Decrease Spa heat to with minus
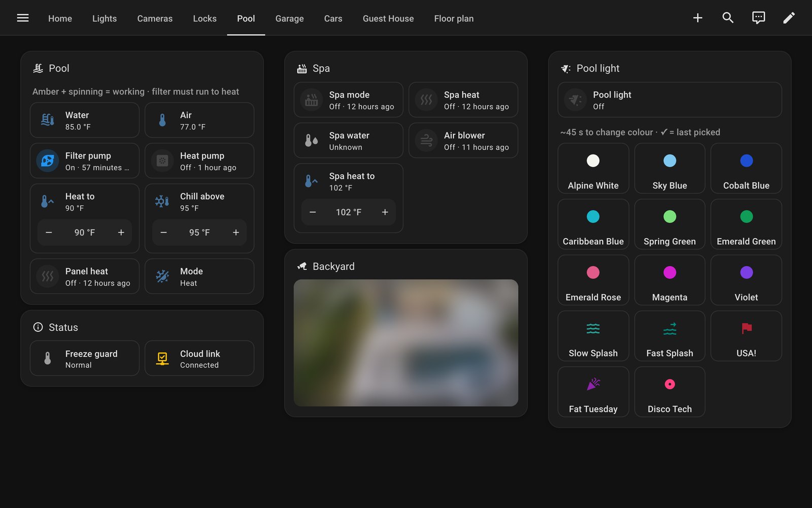 pyautogui.click(x=313, y=212)
